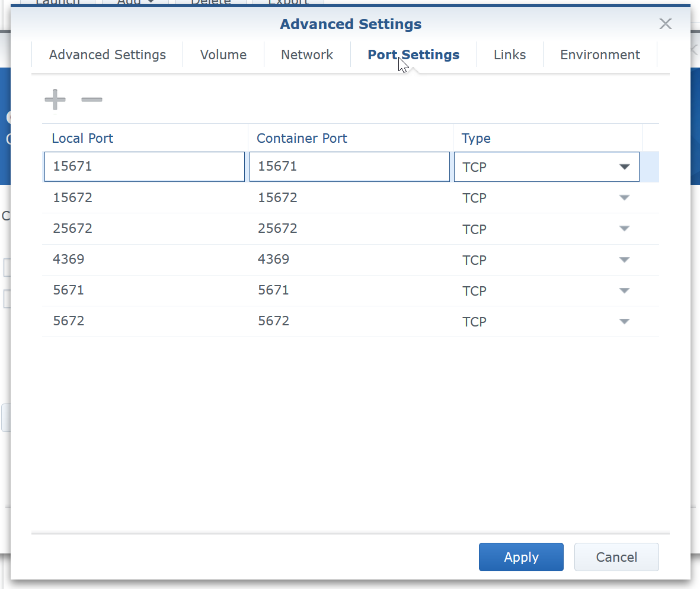This screenshot has height=589, width=700.
Task: Switch to the Volume tab
Action: pyautogui.click(x=223, y=55)
